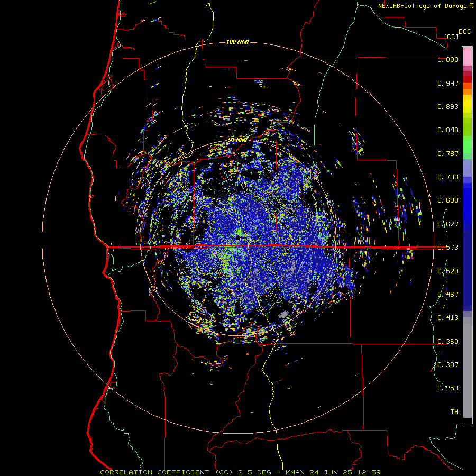Click the 24 JUN 25 date in caption
476x476 pixels.
[330, 472]
